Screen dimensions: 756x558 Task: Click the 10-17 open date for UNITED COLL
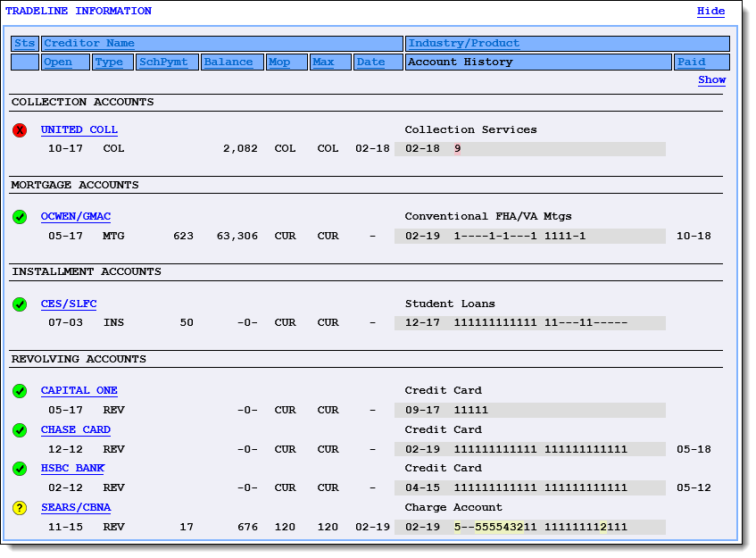point(65,149)
